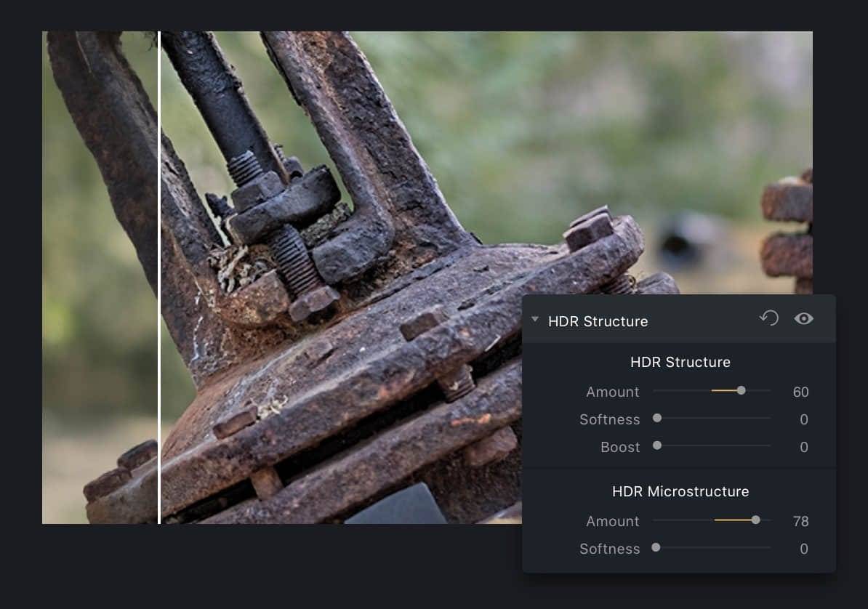
Task: Click the rusty valve photo preview
Action: [x=427, y=278]
